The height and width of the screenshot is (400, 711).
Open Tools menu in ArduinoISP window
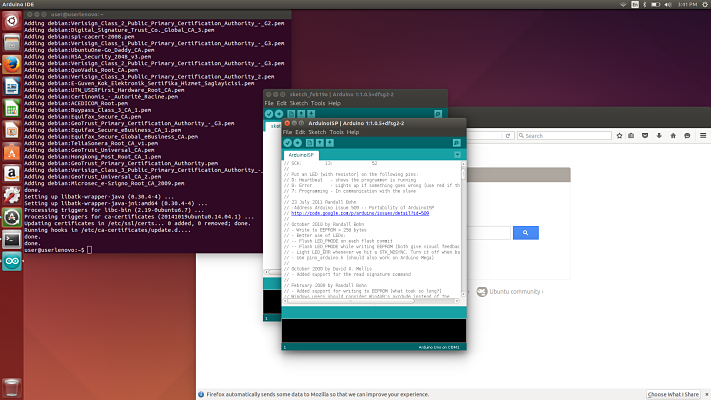(x=336, y=132)
